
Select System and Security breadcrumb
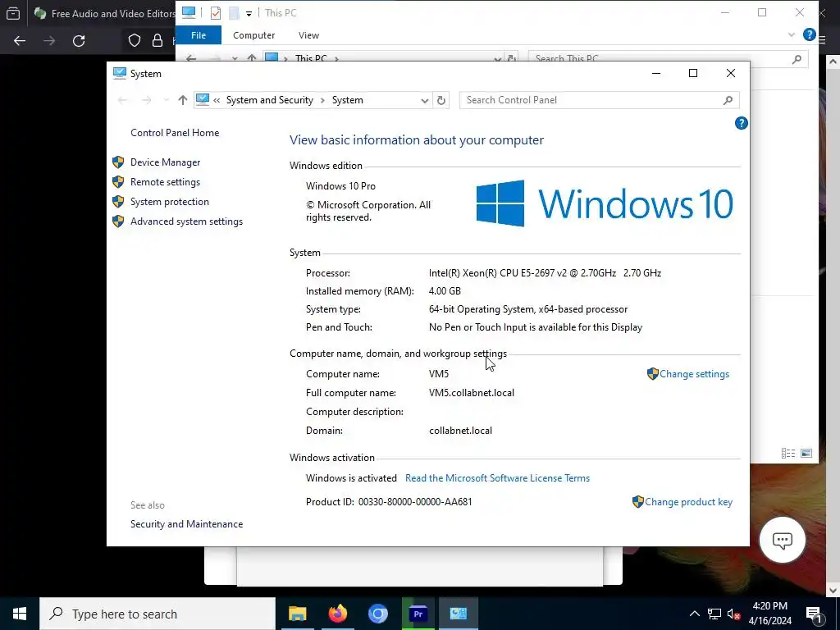click(269, 100)
